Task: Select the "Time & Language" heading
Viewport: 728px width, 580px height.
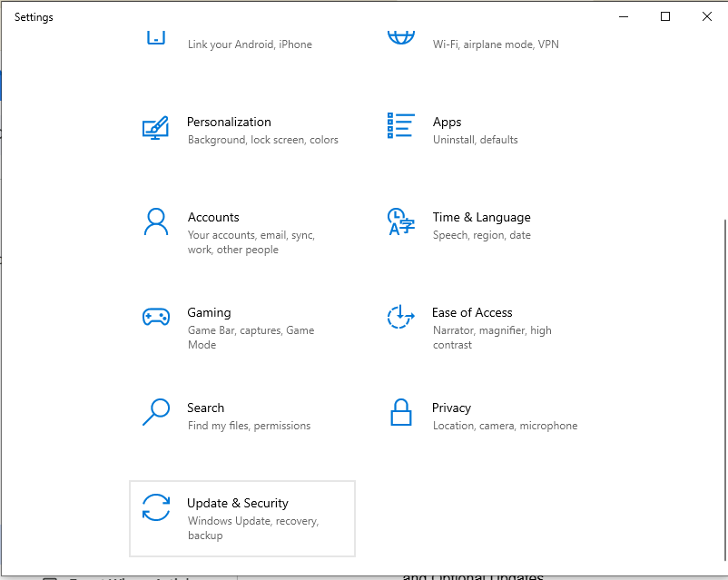Action: click(x=481, y=217)
